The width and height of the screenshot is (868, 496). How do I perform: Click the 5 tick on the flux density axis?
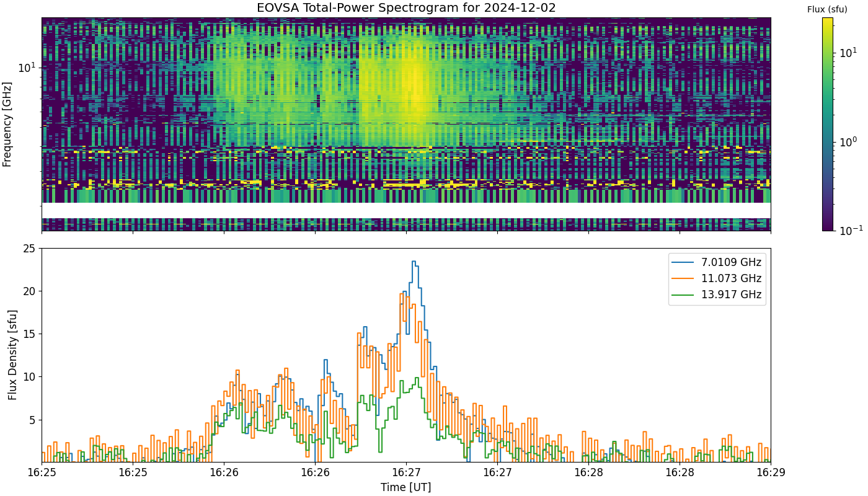(x=33, y=420)
